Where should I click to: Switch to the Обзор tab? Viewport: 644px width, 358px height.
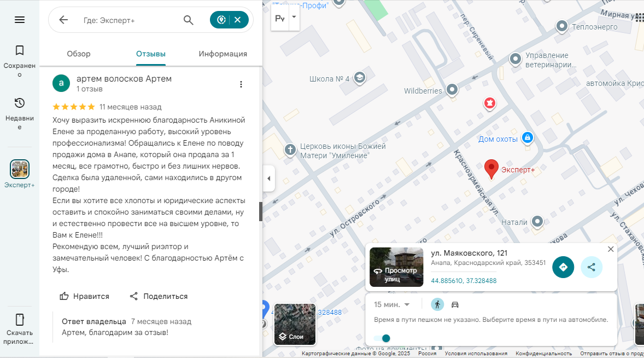[x=79, y=54]
